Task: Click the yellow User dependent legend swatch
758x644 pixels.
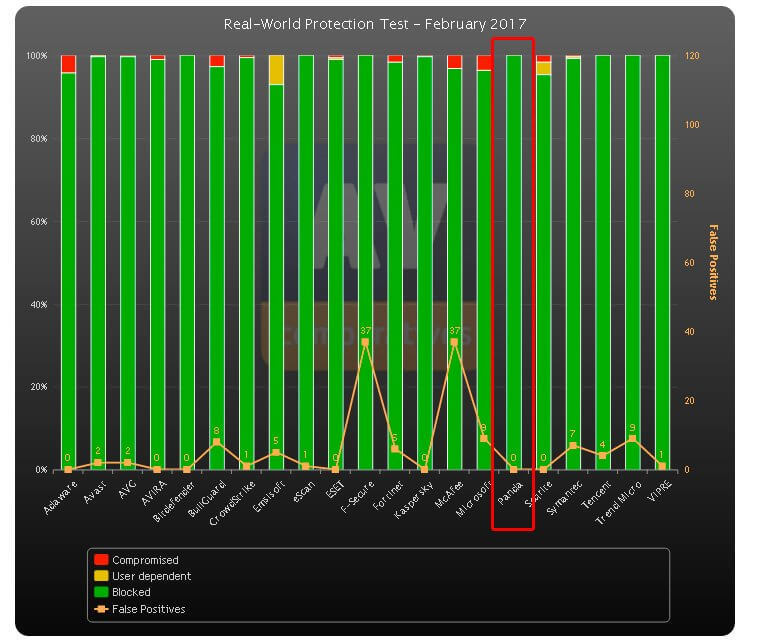Action: pyautogui.click(x=101, y=576)
